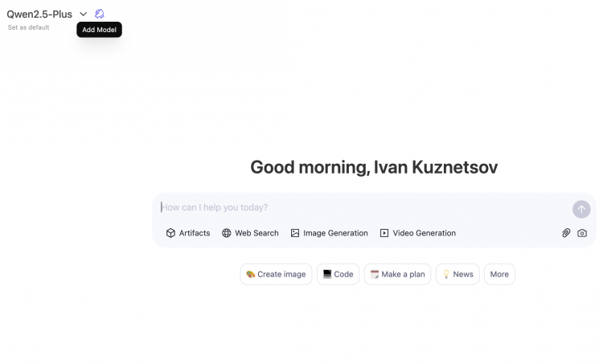Viewport: 603px width, 364px height.
Task: Click the Set as default link
Action: pyautogui.click(x=28, y=27)
